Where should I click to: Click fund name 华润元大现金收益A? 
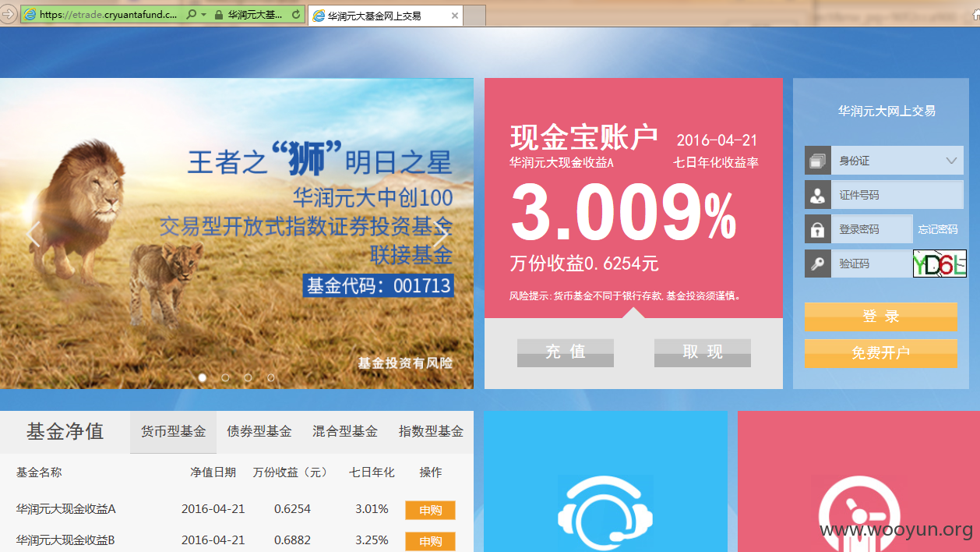[66, 509]
